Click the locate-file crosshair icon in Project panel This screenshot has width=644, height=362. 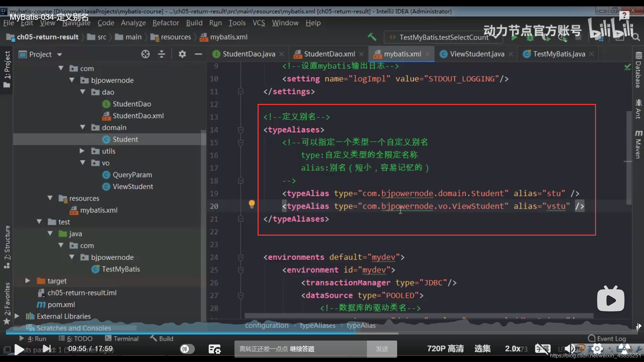pyautogui.click(x=145, y=54)
